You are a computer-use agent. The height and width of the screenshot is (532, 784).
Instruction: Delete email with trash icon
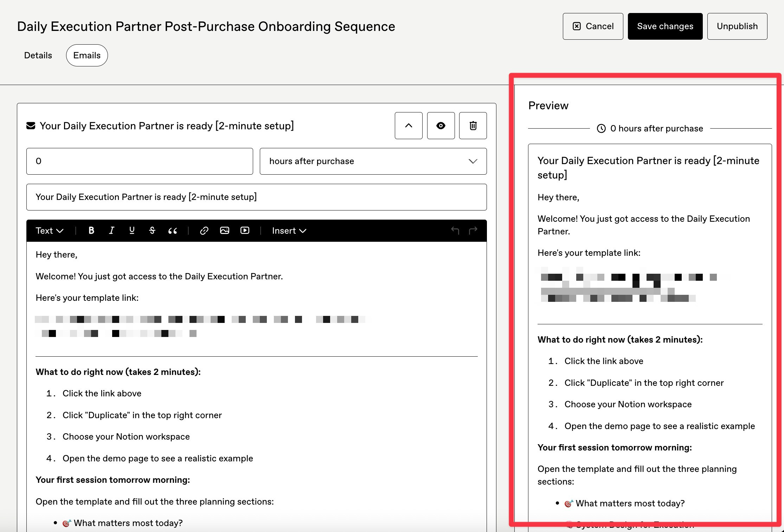[473, 126]
